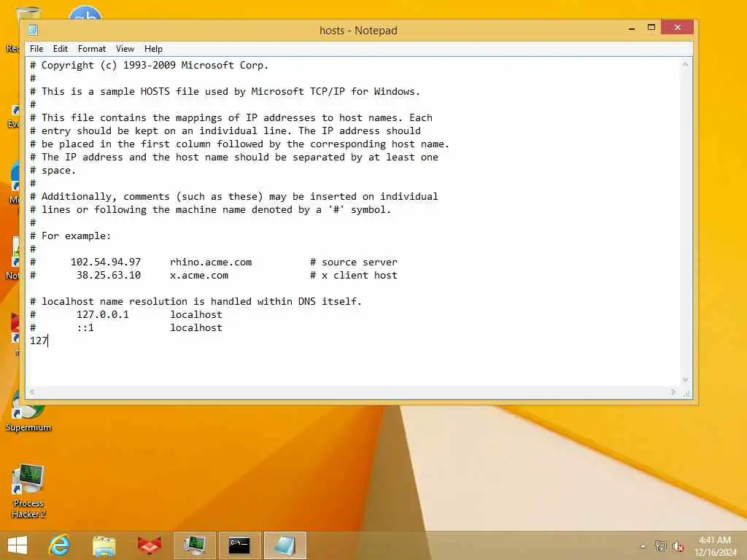Click the taskbar clock showing 4:41 AM
The height and width of the screenshot is (560, 747).
click(x=715, y=546)
